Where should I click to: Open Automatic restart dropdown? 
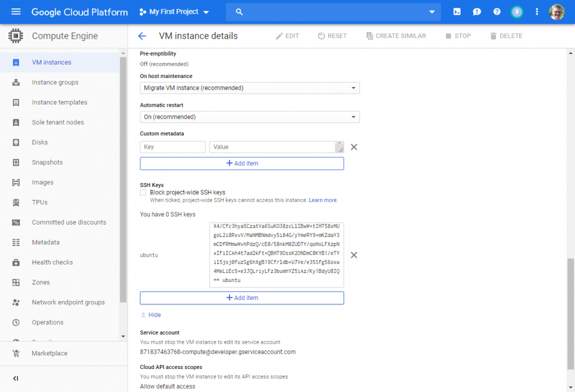(250, 117)
